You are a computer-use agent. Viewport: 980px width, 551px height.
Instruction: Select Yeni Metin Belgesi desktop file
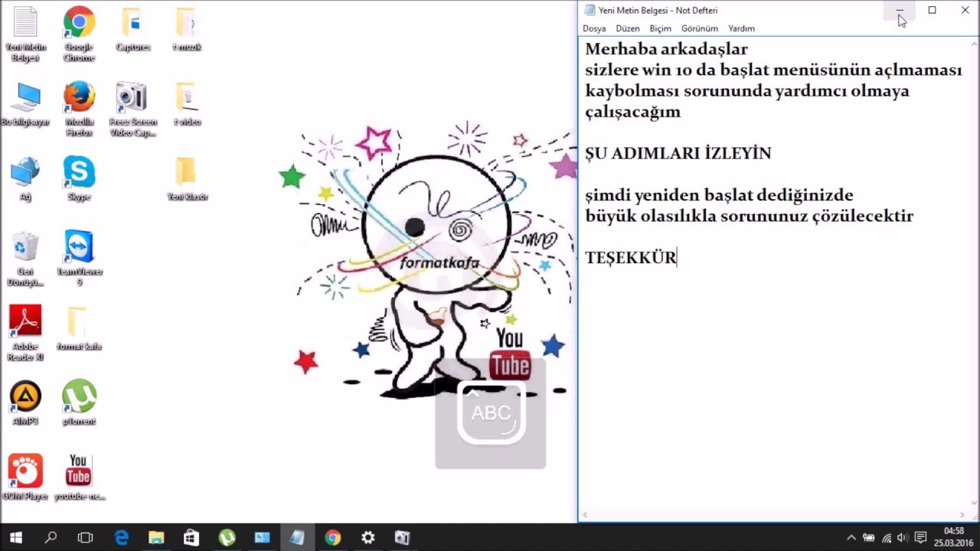25,33
